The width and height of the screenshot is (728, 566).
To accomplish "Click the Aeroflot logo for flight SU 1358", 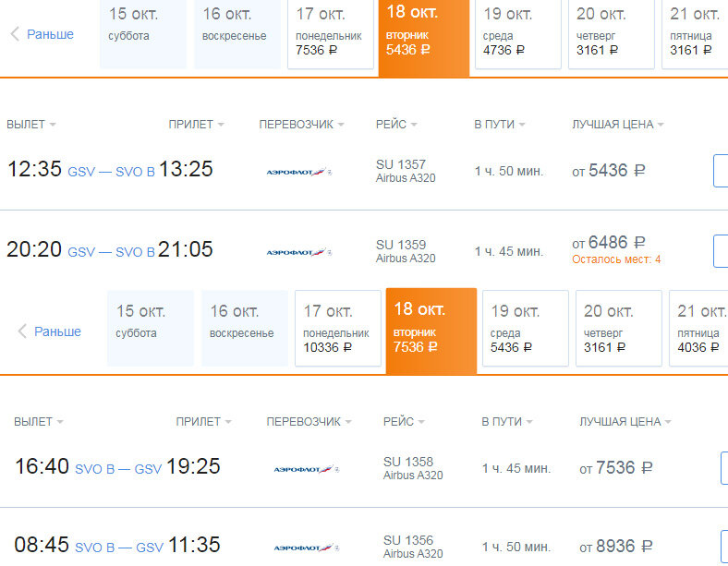I will 307,469.
